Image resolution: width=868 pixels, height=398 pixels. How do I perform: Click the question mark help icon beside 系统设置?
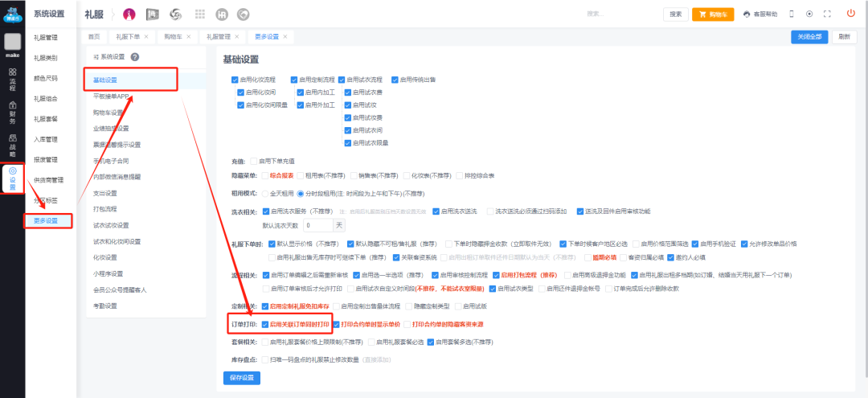[x=134, y=56]
